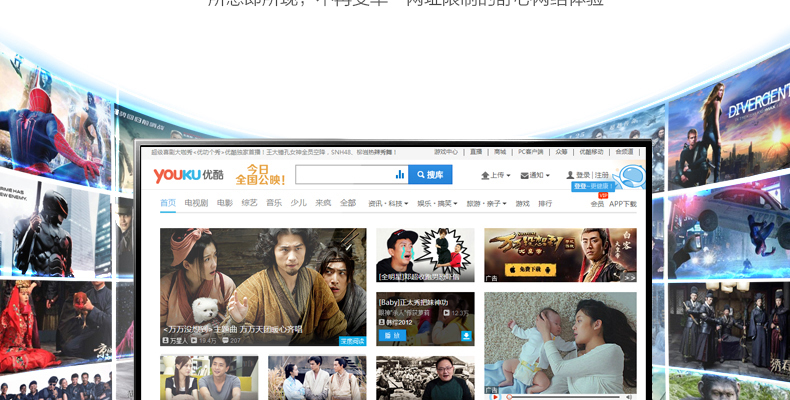
Task: Click the download icon on the Baby video card
Action: click(x=467, y=336)
